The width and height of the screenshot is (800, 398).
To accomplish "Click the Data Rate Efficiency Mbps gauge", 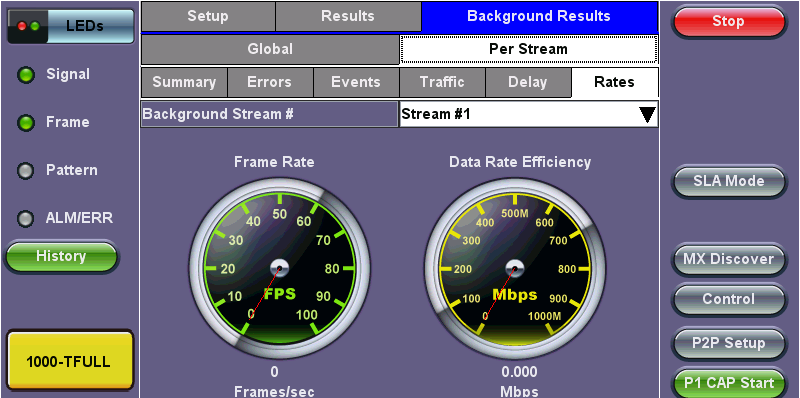I will coord(515,267).
